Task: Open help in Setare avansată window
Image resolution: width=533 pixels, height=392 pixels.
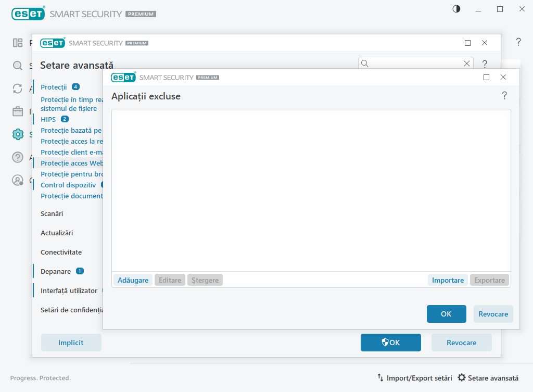Action: pos(485,64)
